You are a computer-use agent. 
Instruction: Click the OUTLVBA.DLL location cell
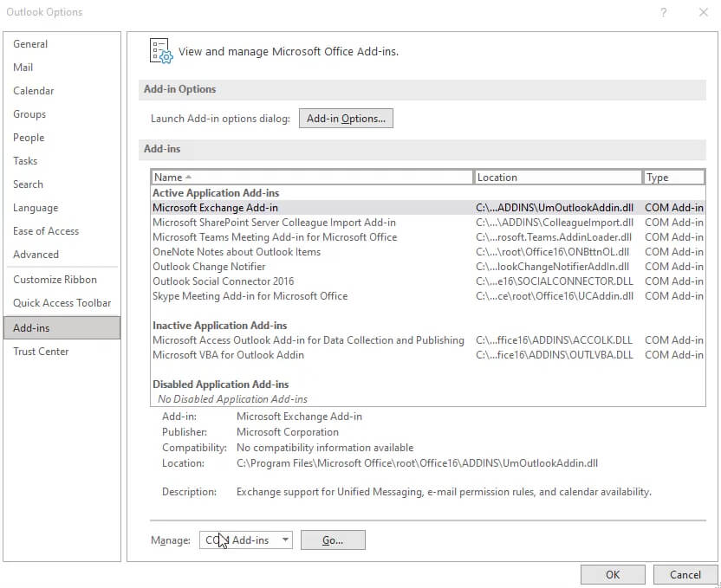point(555,355)
